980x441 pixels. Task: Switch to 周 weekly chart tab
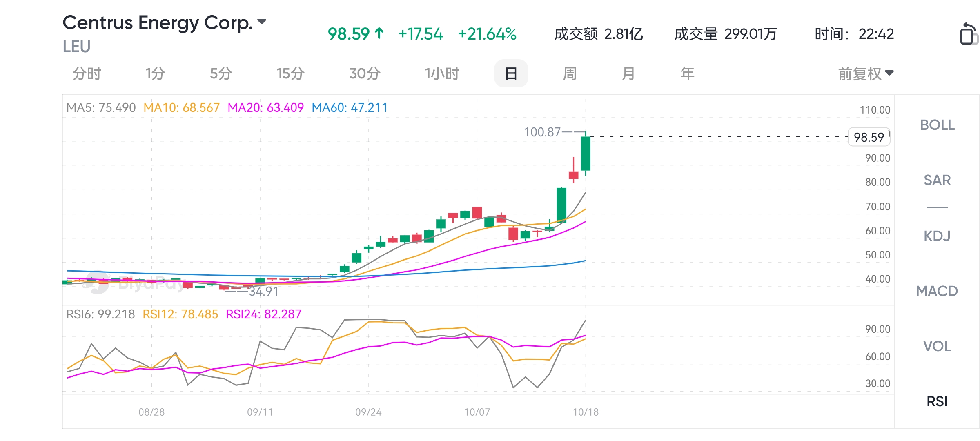[x=570, y=74]
